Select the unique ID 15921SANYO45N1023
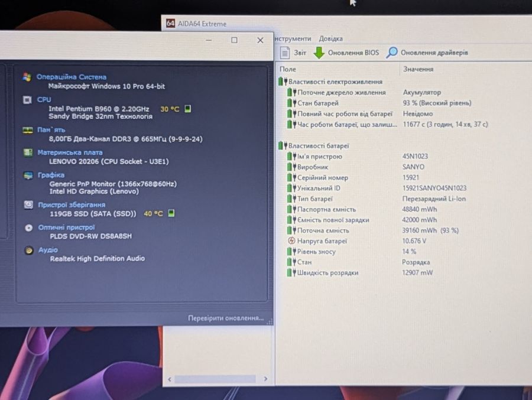Screen dimensions: 532x400 434,188
